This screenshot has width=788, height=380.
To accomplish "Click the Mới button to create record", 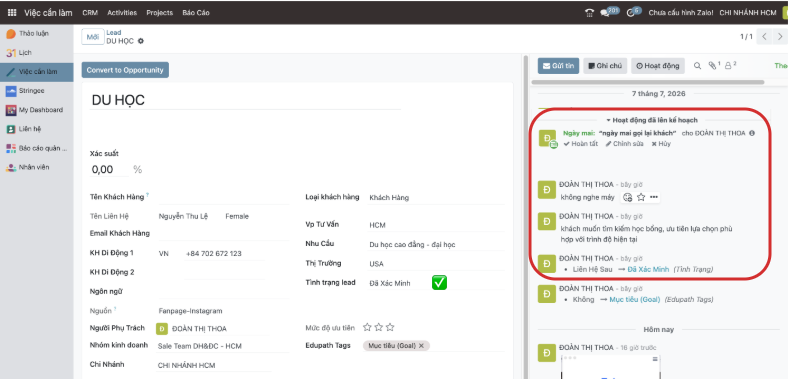I will 92,37.
